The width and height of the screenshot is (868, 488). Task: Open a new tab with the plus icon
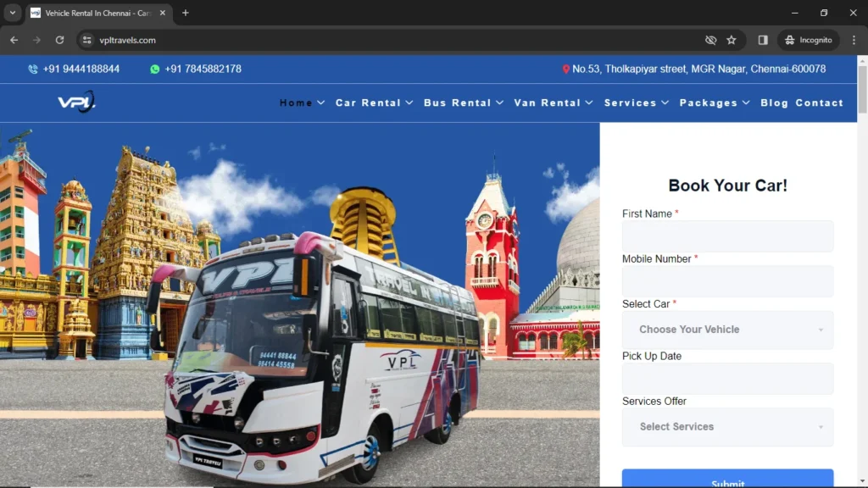coord(185,13)
